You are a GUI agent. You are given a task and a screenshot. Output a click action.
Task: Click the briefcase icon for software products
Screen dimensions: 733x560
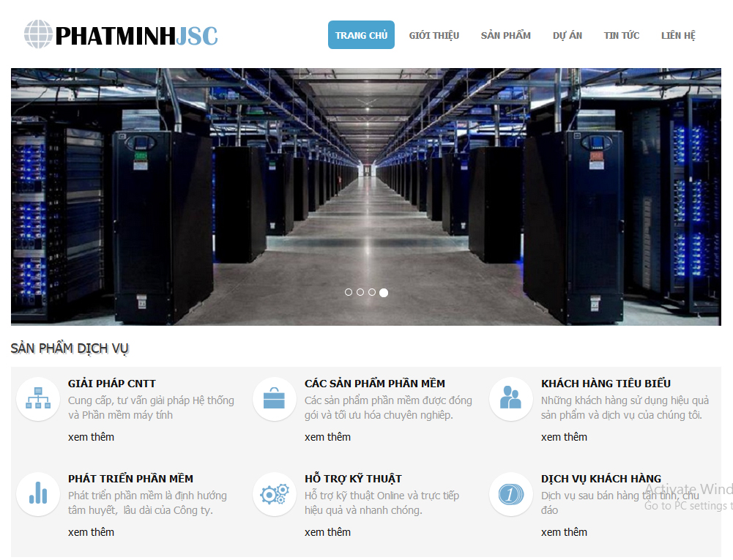click(274, 399)
